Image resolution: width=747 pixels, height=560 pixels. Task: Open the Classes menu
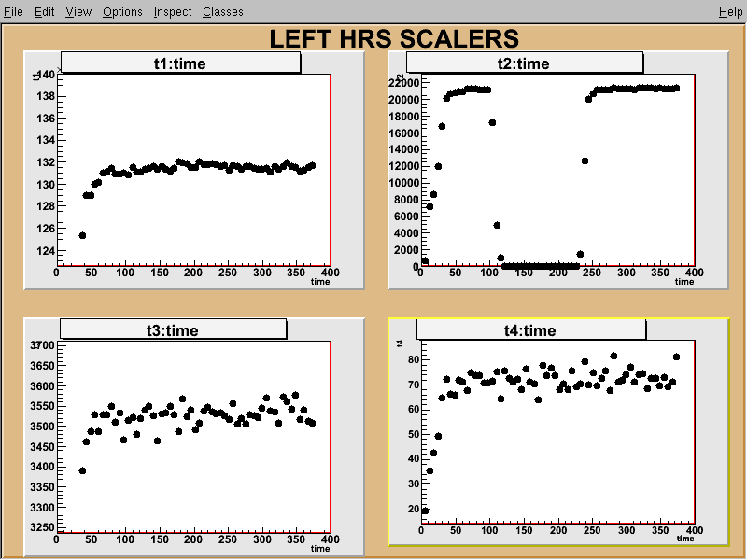(223, 12)
